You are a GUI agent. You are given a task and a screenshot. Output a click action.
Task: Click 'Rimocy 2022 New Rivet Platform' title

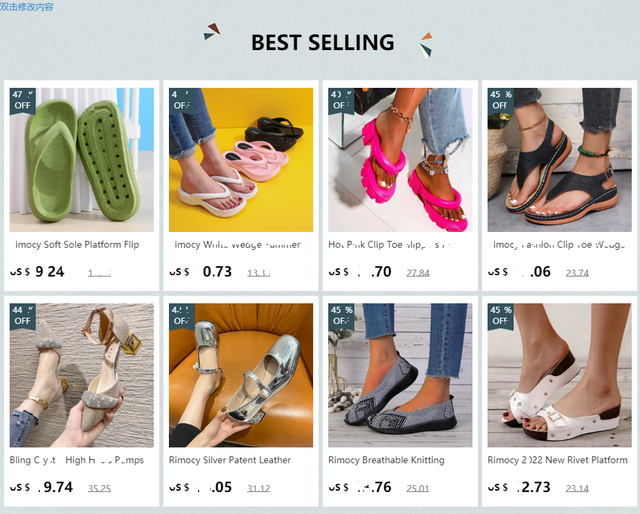558,460
